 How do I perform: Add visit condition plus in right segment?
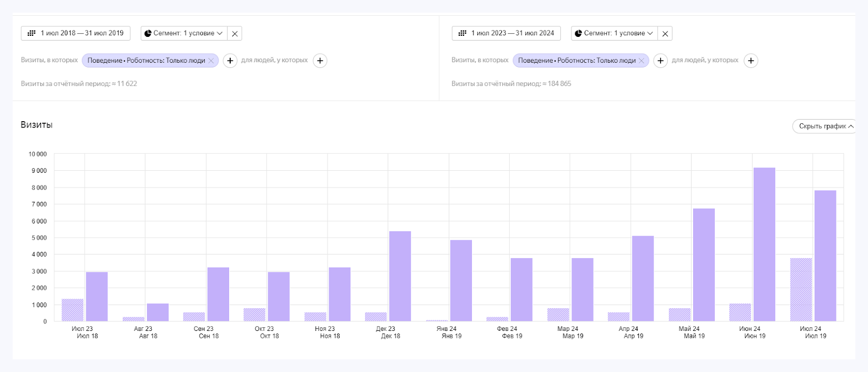pos(660,61)
